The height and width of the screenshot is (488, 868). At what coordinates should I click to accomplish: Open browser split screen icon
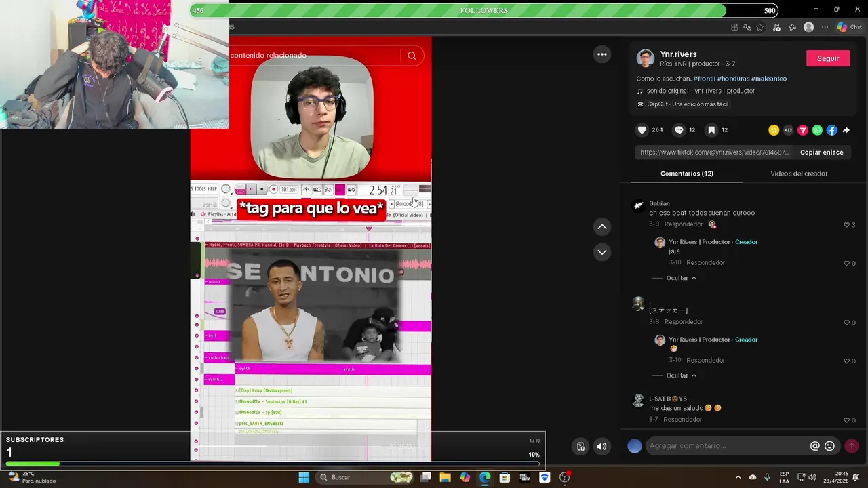734,27
